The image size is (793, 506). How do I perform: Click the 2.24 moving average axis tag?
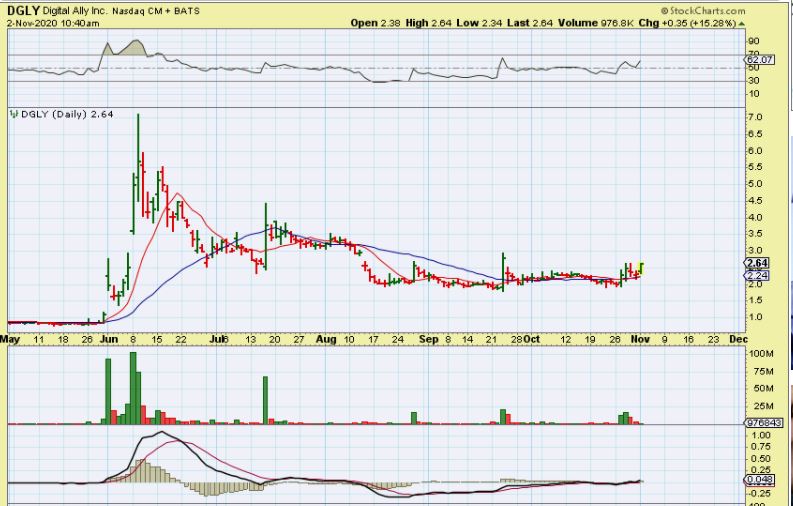pos(757,275)
